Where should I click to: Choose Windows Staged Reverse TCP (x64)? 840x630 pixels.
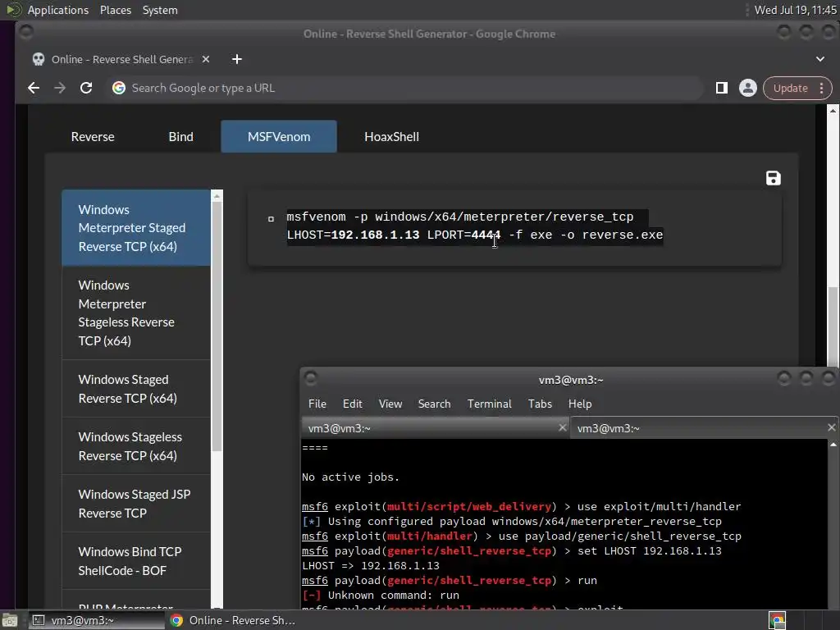point(137,389)
